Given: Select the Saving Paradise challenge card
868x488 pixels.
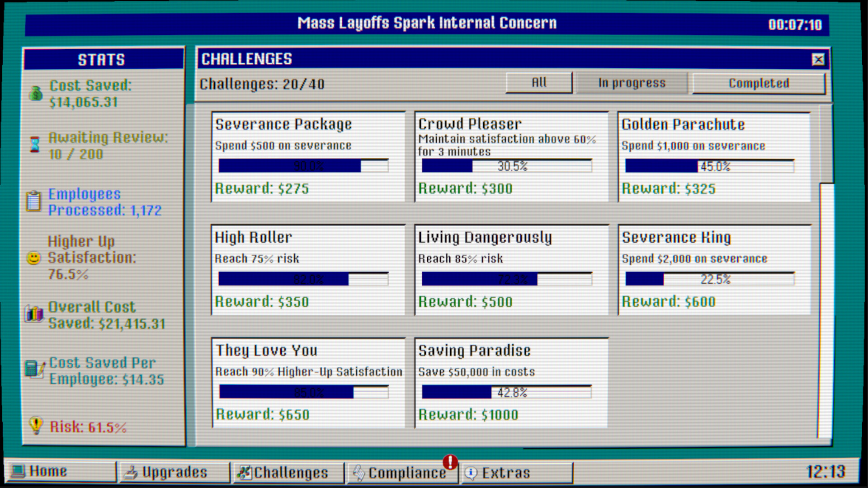Looking at the screenshot, I should pyautogui.click(x=511, y=382).
